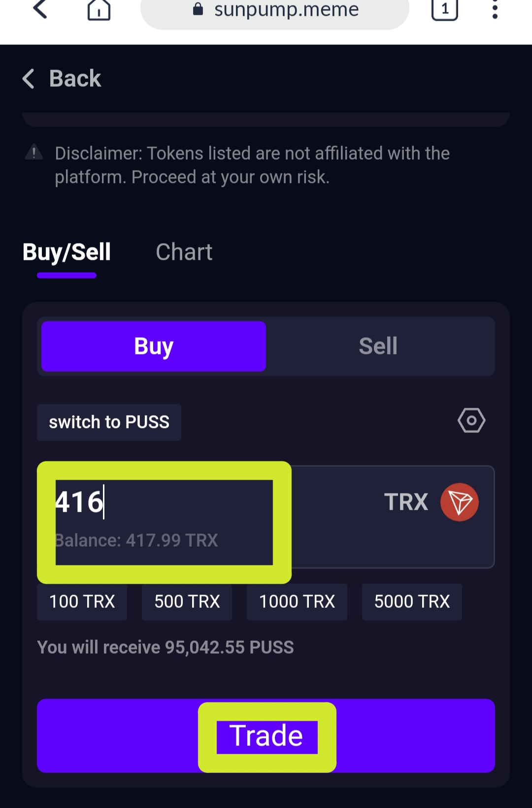This screenshot has width=532, height=808.
Task: Open the hexagon slippage settings icon
Action: coord(471,421)
